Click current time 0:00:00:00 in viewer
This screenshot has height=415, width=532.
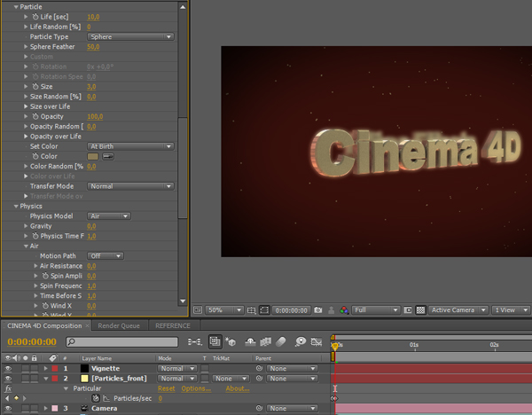pos(291,310)
